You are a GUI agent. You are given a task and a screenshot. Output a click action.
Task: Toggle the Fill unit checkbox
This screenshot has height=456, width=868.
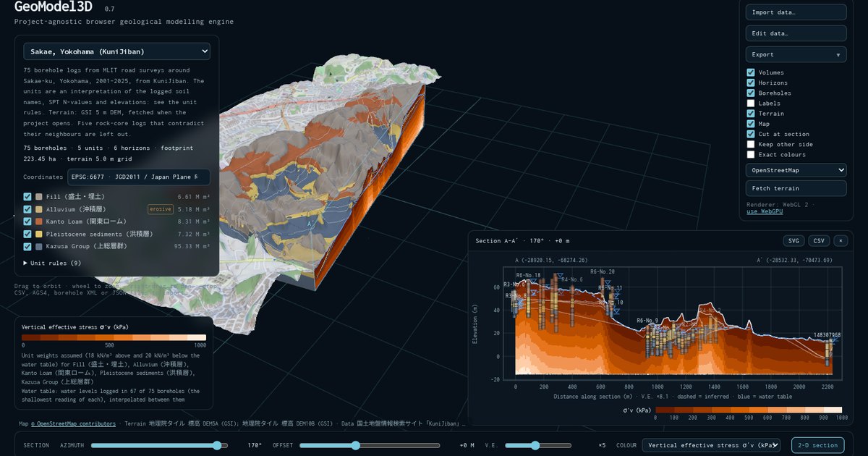[x=27, y=196]
